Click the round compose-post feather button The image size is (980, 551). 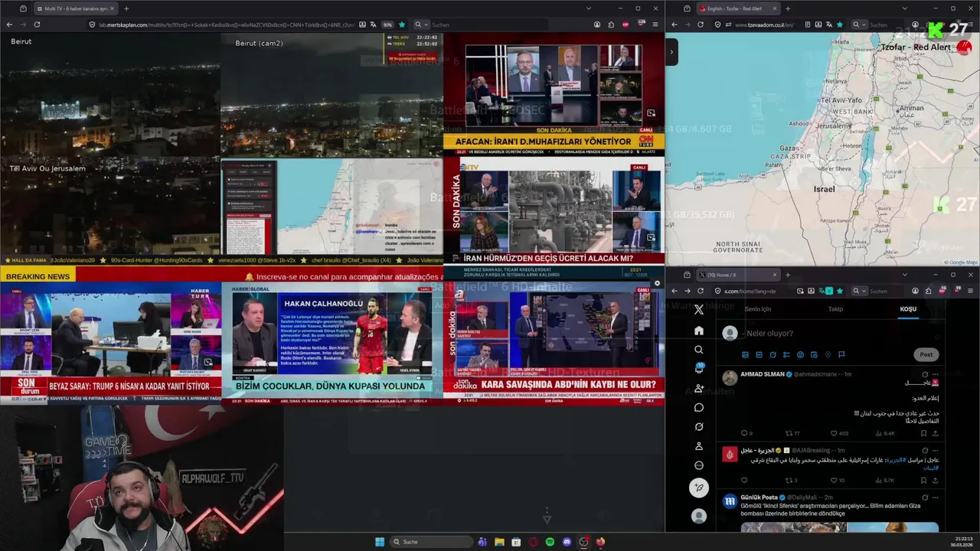tap(698, 487)
